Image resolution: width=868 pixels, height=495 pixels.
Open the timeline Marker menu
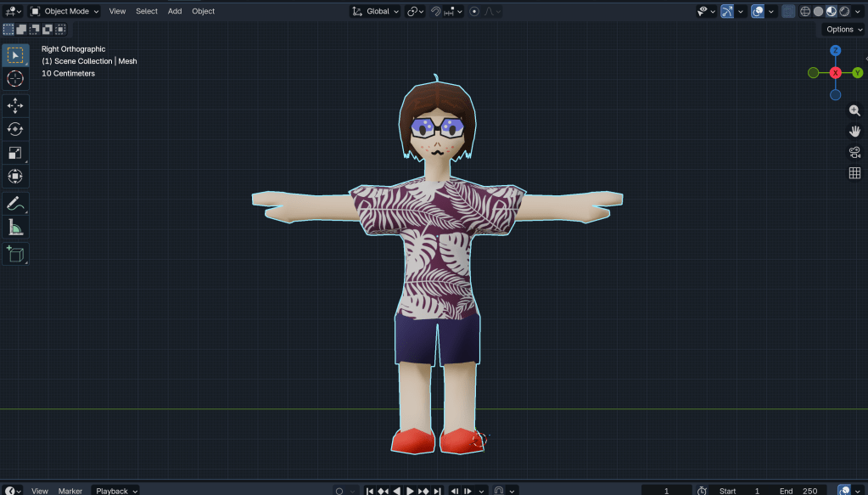[x=70, y=491]
